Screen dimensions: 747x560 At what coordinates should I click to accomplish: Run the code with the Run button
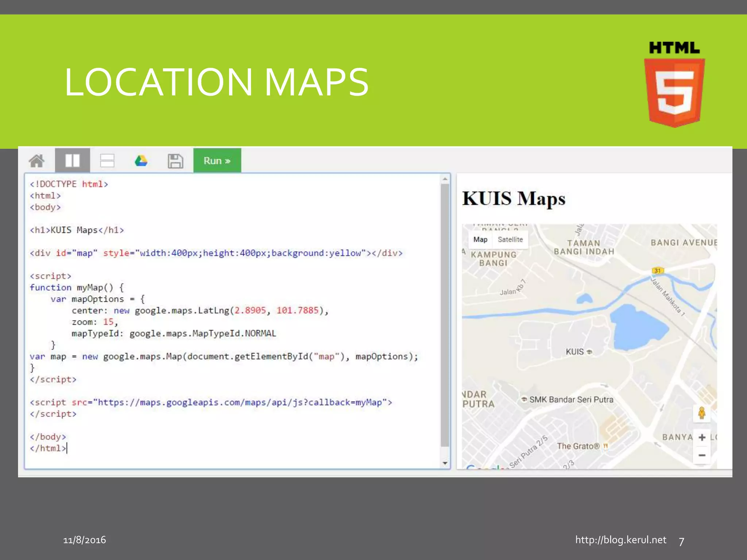[x=217, y=160]
